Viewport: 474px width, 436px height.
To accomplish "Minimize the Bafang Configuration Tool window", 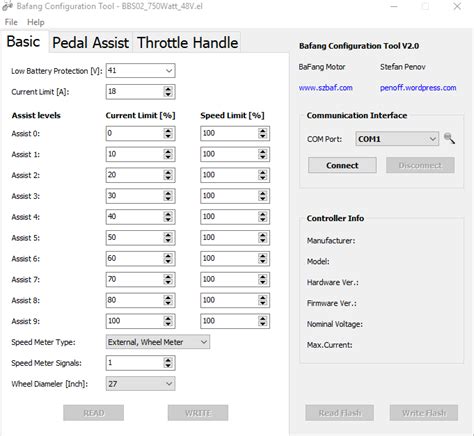I will click(x=394, y=6).
